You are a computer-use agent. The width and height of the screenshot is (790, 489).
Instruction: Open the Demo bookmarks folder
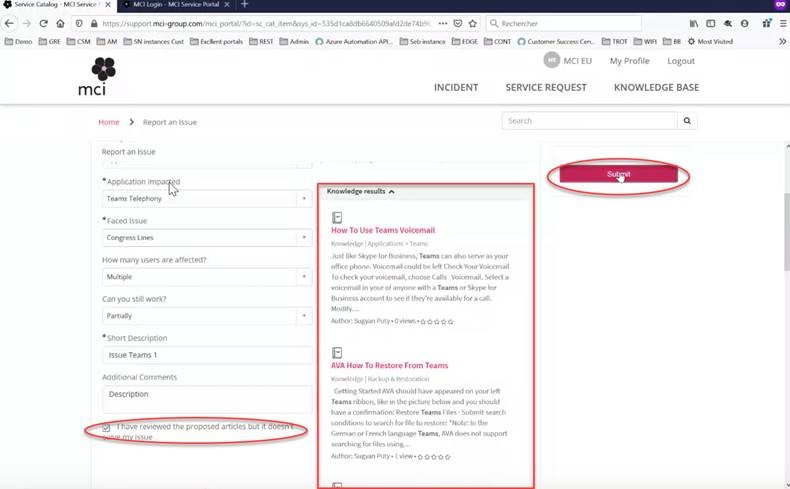19,41
